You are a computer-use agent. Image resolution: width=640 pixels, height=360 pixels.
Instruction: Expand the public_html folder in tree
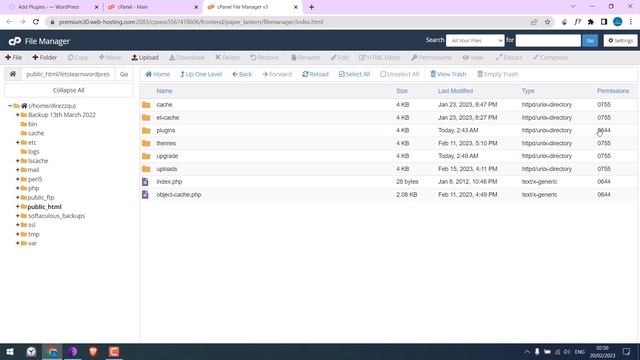[x=18, y=207]
